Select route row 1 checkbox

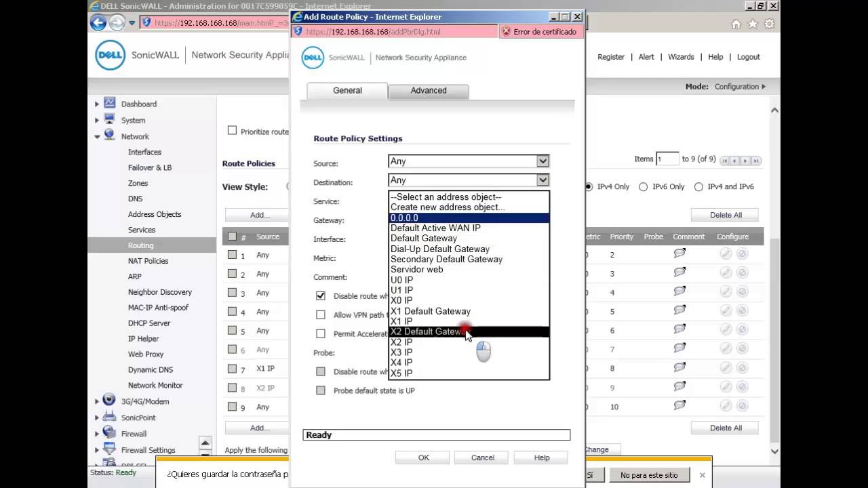[232, 255]
